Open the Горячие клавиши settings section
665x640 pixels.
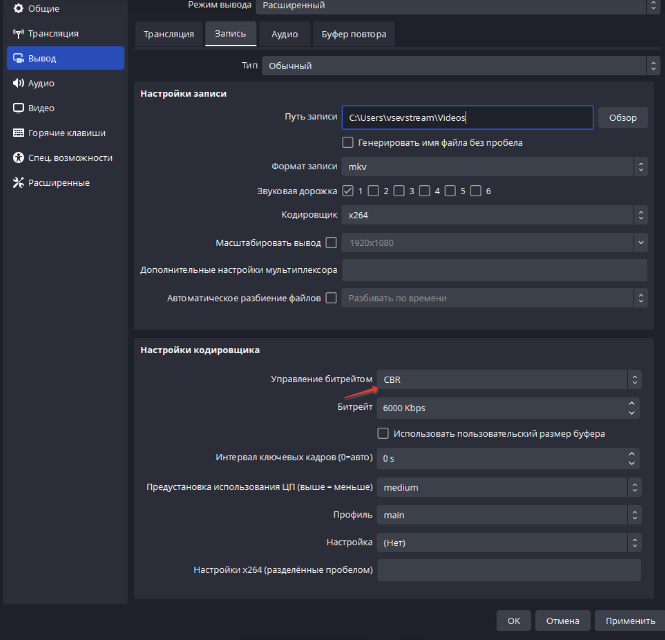tap(65, 133)
